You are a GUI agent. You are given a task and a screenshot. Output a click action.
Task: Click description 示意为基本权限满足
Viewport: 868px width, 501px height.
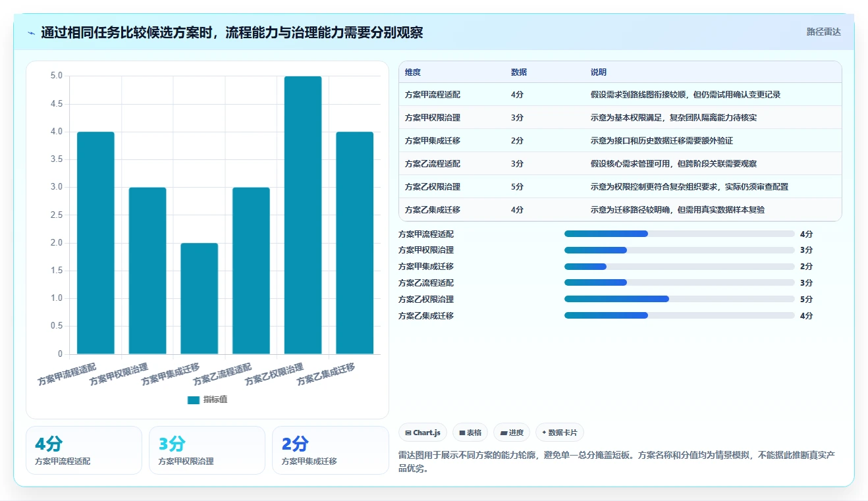(674, 118)
